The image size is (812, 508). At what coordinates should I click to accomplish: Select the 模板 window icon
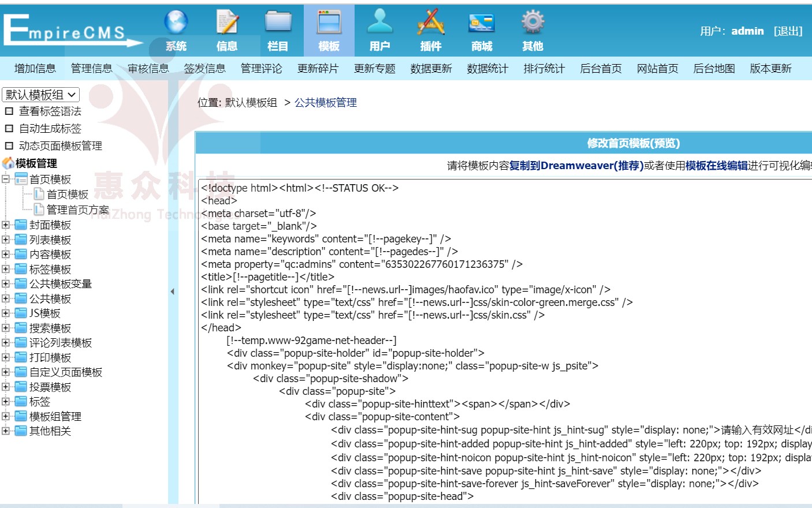(329, 22)
